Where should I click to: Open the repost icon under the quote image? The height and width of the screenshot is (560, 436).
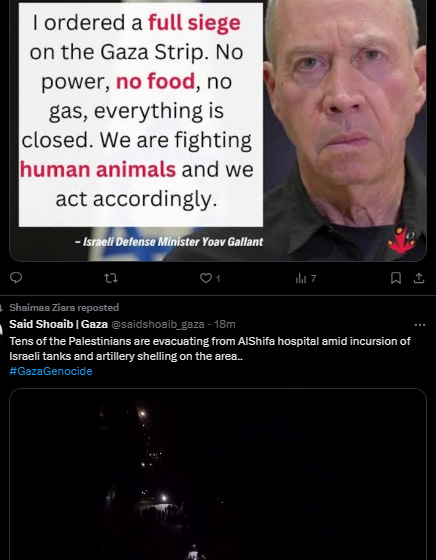point(111,278)
